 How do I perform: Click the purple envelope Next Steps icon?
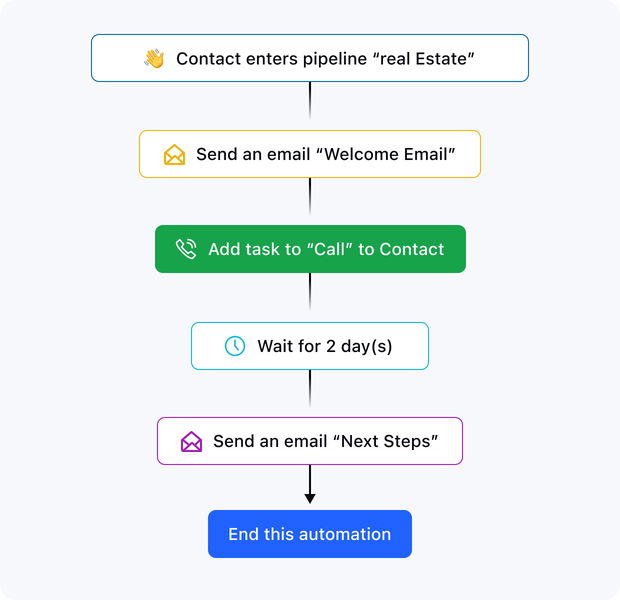191,442
